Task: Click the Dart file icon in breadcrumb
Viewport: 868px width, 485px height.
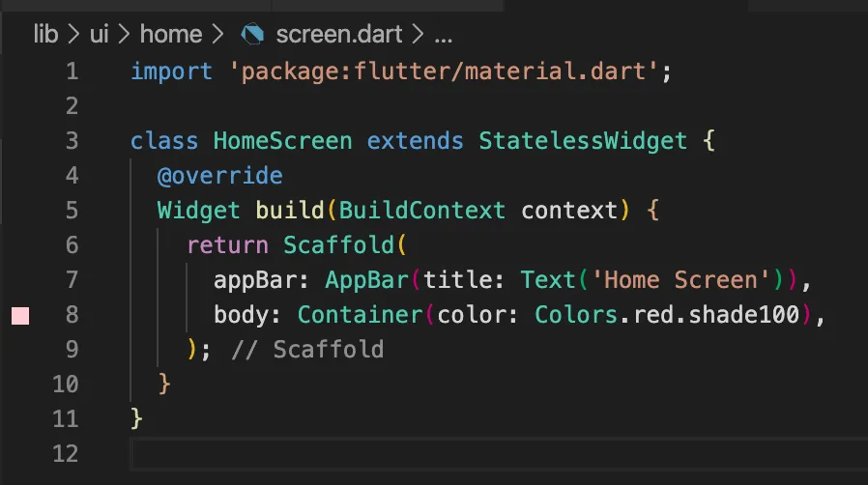Action: click(x=252, y=36)
